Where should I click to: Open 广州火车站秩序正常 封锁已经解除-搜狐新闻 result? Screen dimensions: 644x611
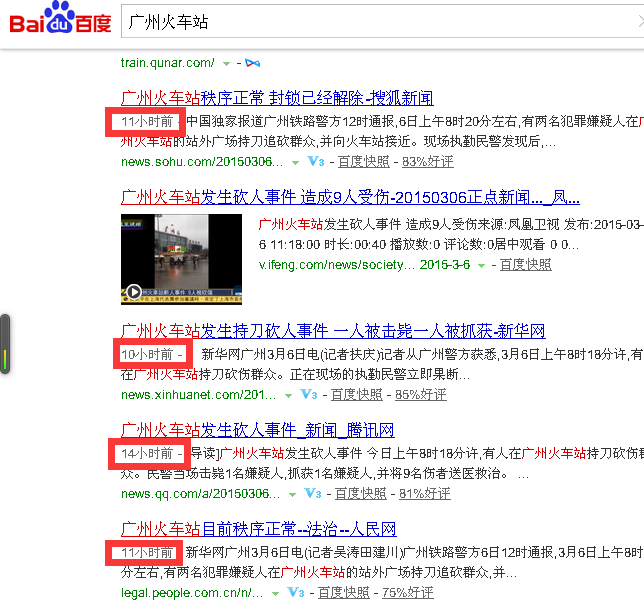click(x=277, y=98)
